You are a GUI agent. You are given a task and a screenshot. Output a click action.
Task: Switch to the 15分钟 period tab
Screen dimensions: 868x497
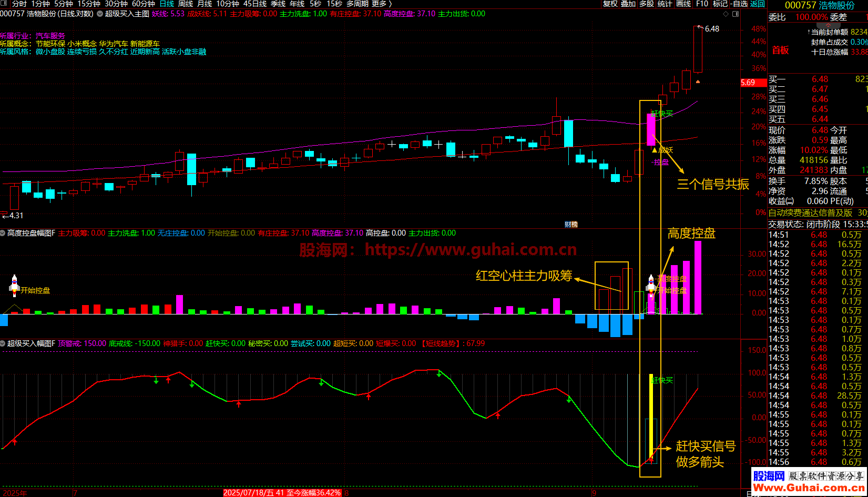(x=89, y=4)
